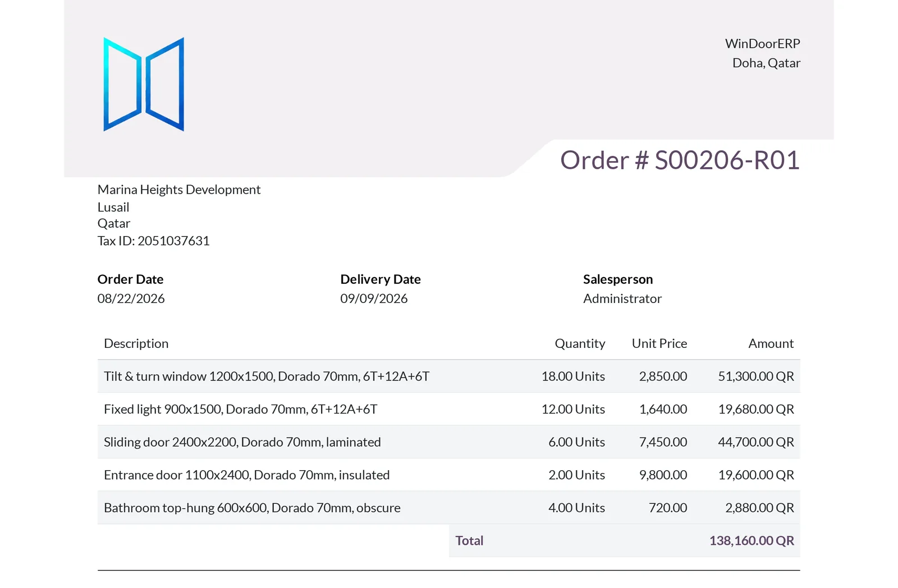This screenshot has width=898, height=588.
Task: Select the 'Lusail' address line
Action: pos(113,207)
